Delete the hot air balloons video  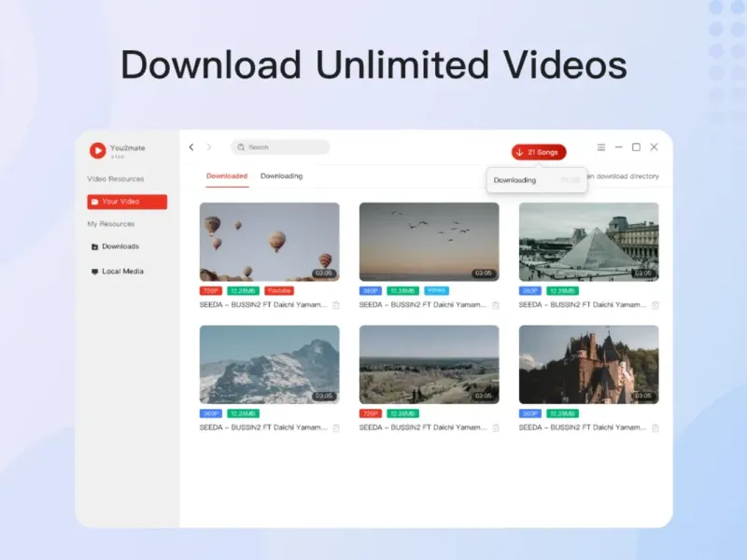336,305
